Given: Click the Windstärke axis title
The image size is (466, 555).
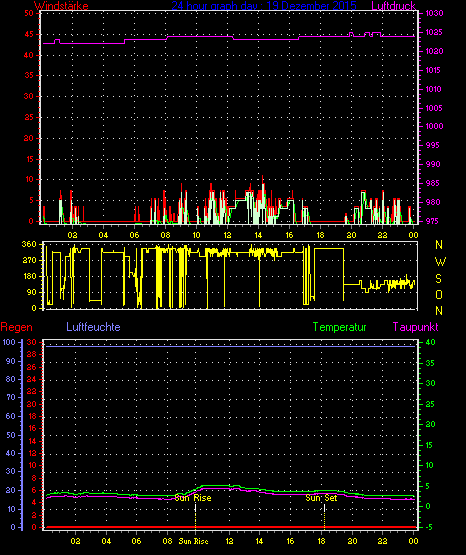Looking at the screenshot, I should [61, 6].
